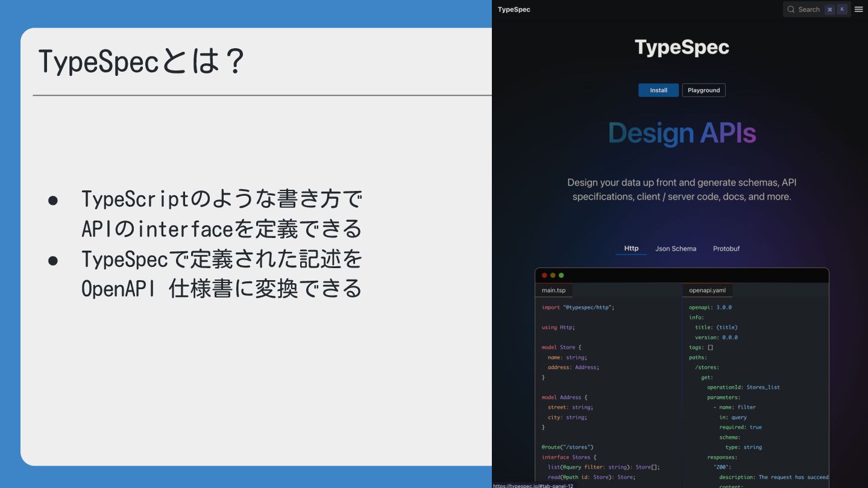Screen dimensions: 868x488
Task: Click the yellow dot in code window
Action: 553,275
